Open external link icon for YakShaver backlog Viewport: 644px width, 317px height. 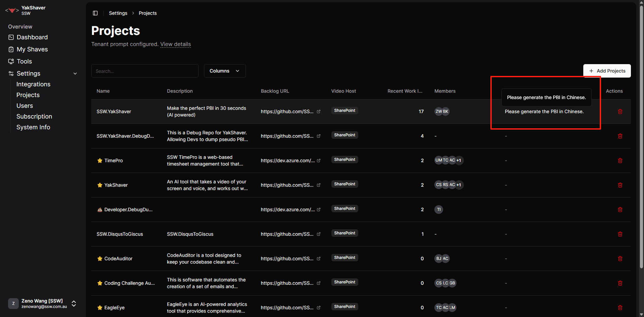click(x=319, y=185)
